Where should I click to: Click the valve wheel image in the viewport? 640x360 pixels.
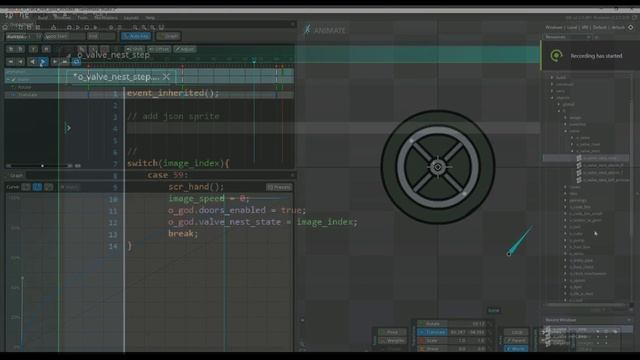pyautogui.click(x=438, y=167)
